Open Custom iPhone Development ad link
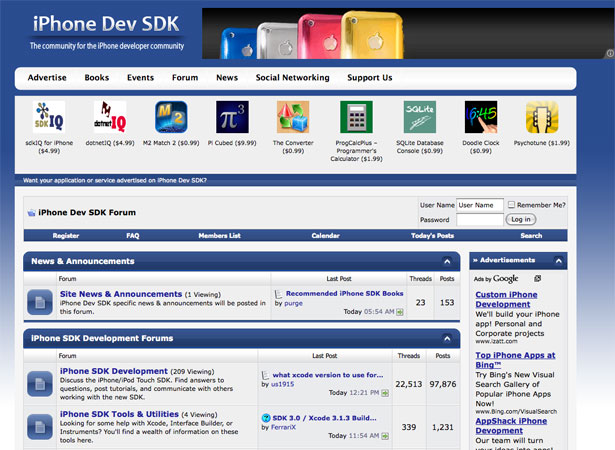615x450 pixels. 506,299
